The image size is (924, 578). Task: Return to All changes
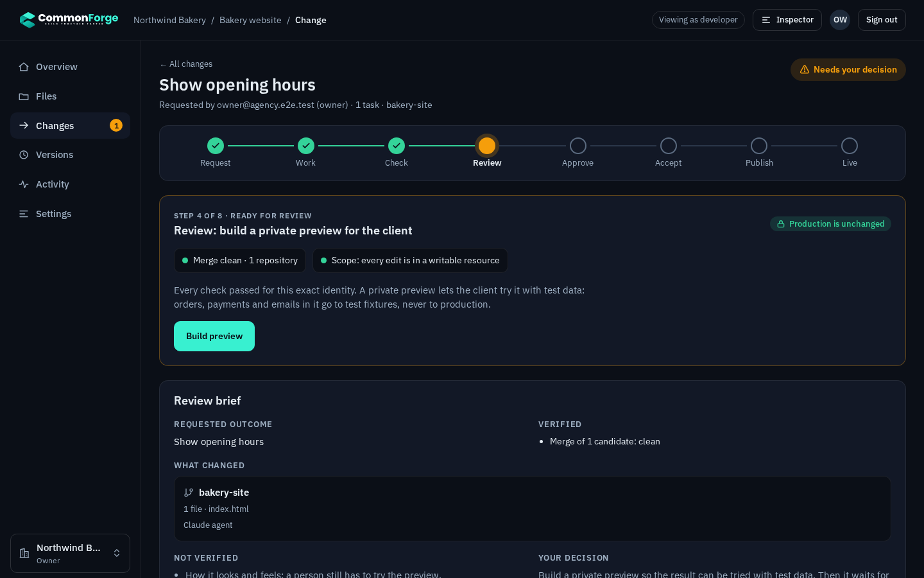click(x=186, y=64)
